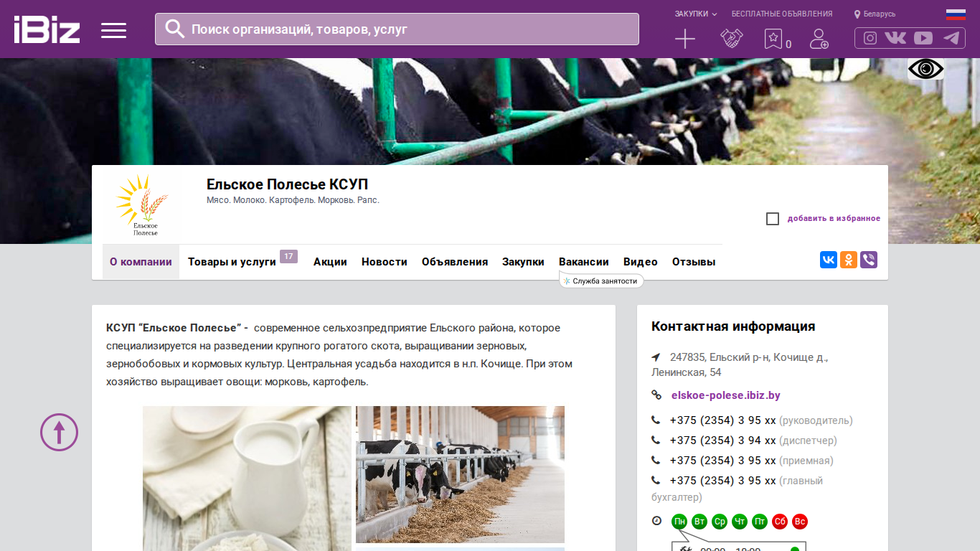Select Thursday Чт schedule day

click(740, 522)
